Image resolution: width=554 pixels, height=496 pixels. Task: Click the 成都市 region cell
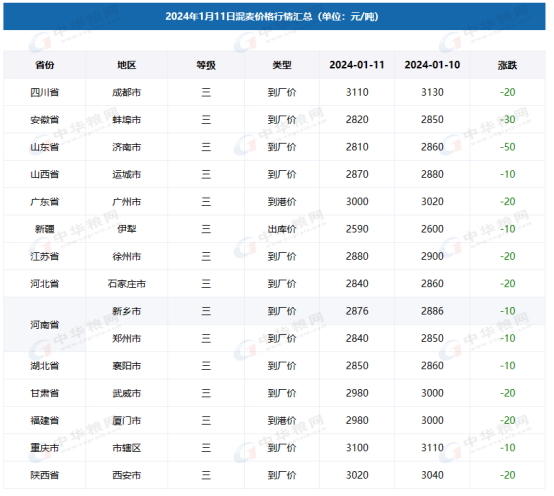pos(126,92)
